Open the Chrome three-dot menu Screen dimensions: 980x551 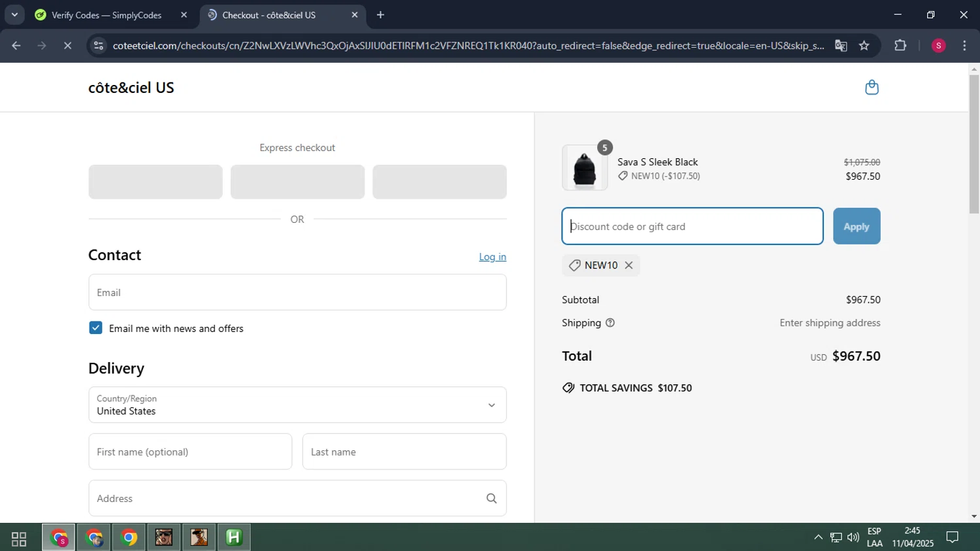click(x=964, y=46)
